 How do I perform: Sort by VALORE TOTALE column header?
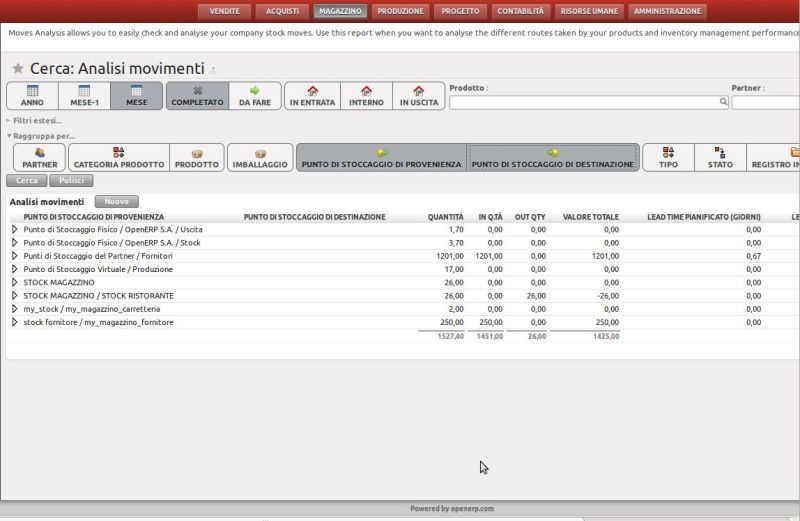pyautogui.click(x=591, y=217)
